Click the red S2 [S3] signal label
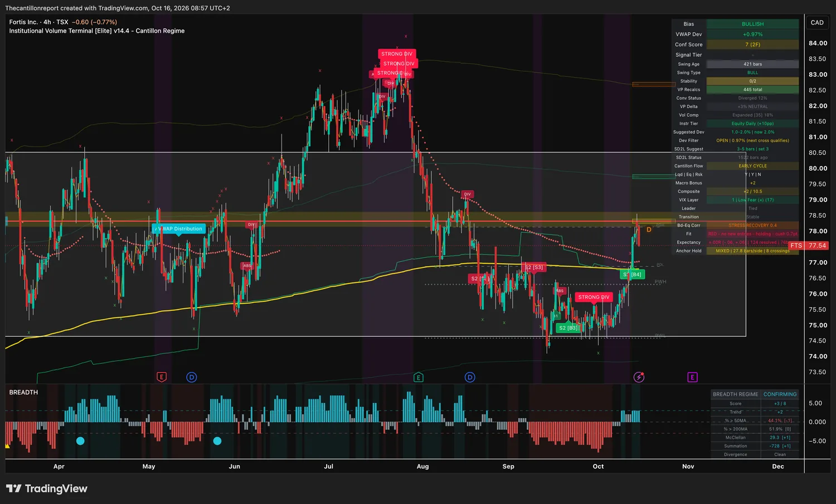The width and height of the screenshot is (836, 504). pos(534,268)
